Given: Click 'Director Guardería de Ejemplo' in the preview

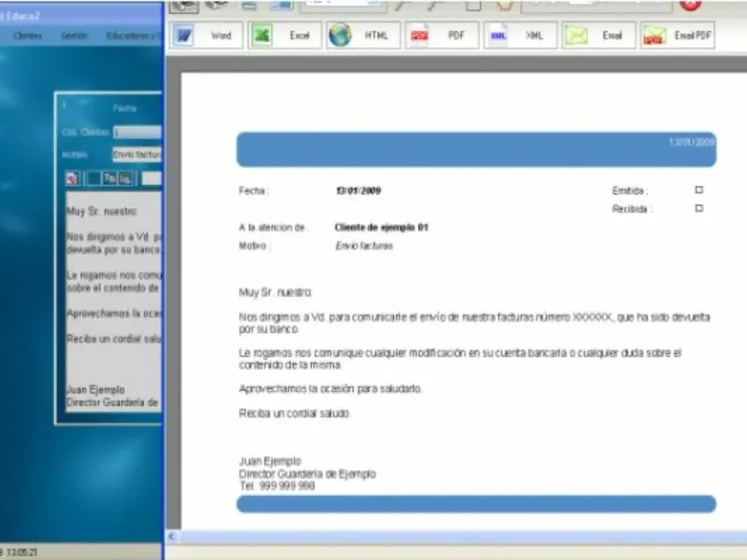Looking at the screenshot, I should pyautogui.click(x=307, y=474).
